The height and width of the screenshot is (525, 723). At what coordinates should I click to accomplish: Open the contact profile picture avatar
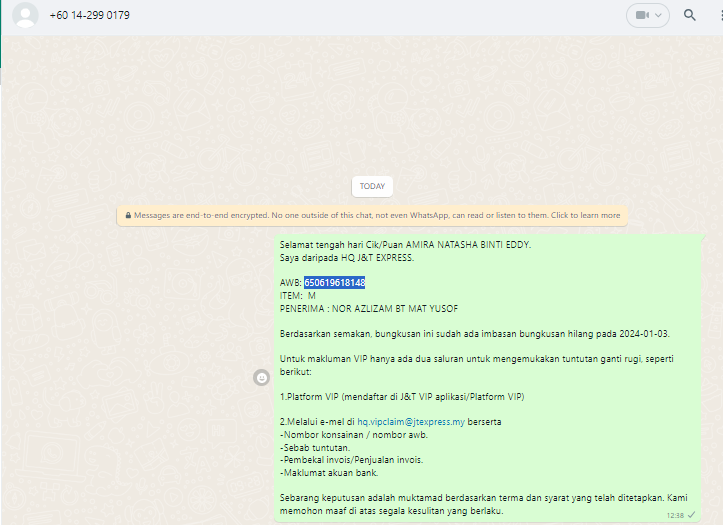(x=25, y=15)
